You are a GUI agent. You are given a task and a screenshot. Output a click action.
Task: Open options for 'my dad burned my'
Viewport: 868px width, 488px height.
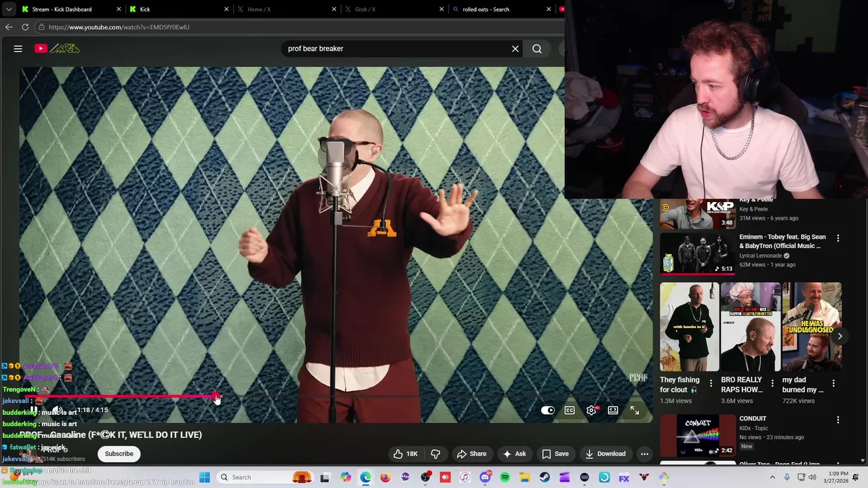833,384
